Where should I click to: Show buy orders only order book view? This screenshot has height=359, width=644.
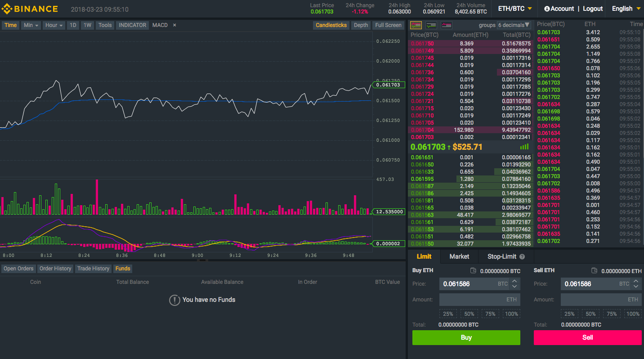431,25
